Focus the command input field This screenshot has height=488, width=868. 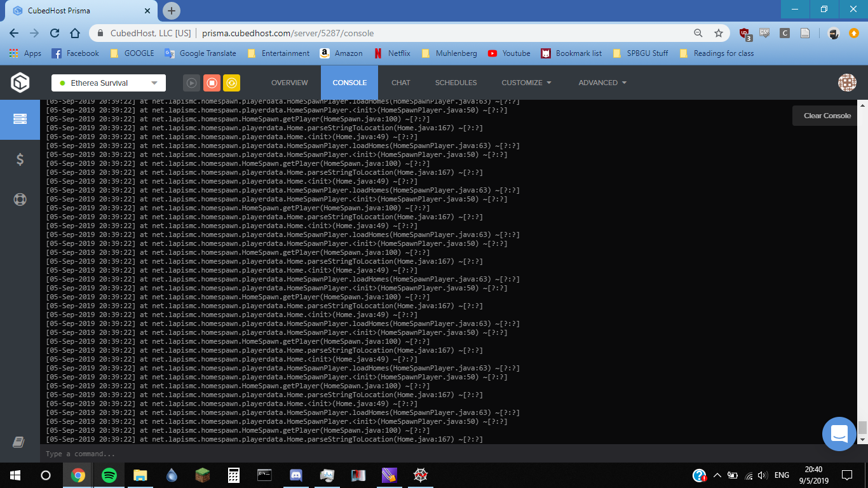coord(254,453)
